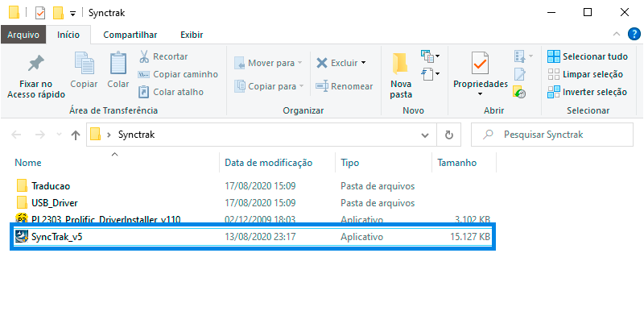Click Inverter seleção
Screen dimensions: 644x332
pyautogui.click(x=588, y=92)
